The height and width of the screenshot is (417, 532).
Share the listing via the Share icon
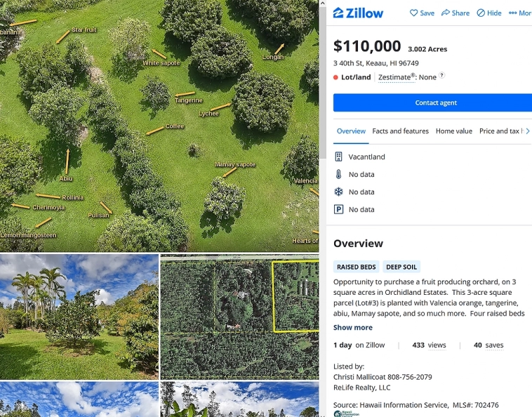coord(446,13)
